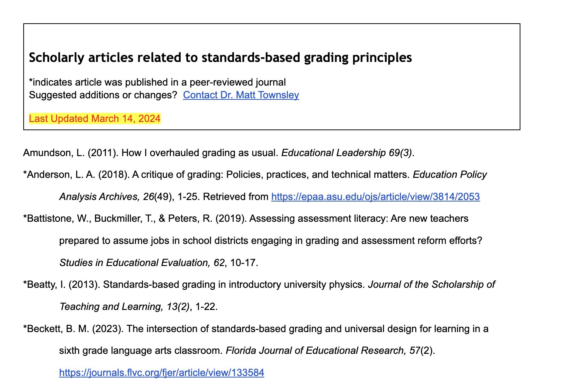Click the line '*indicates article was published in a peer-reviewed journal'
This screenshot has width=588, height=388.
pos(157,82)
